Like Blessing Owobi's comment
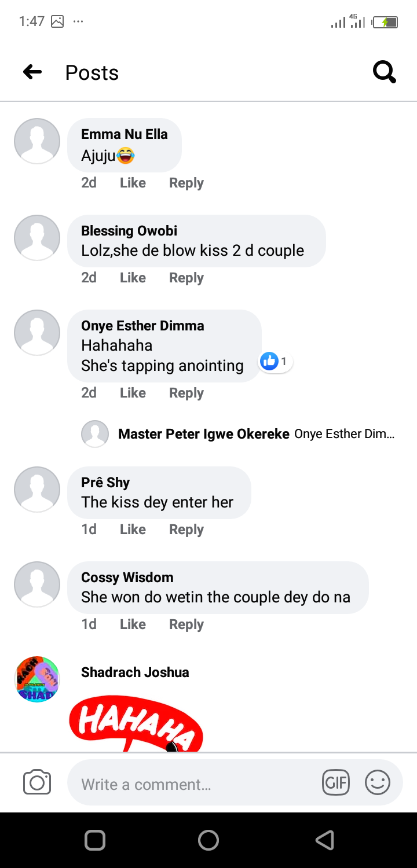417x868 pixels. (x=133, y=278)
